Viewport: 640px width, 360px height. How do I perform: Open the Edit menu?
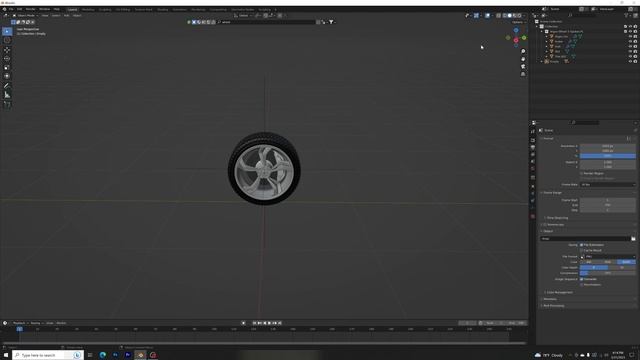pyautogui.click(x=19, y=9)
